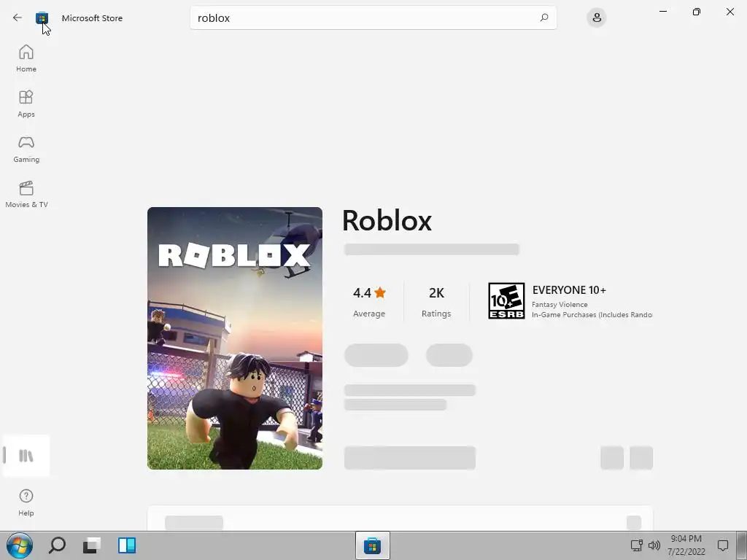747x560 pixels.
Task: Click the Roblox game cover image
Action: point(235,338)
